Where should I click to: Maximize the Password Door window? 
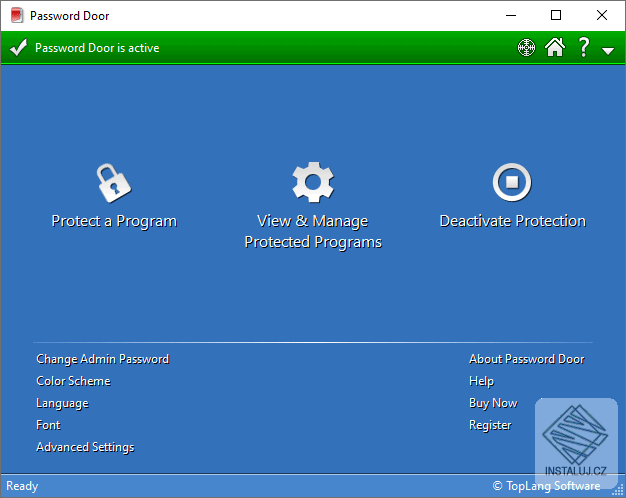pyautogui.click(x=556, y=16)
